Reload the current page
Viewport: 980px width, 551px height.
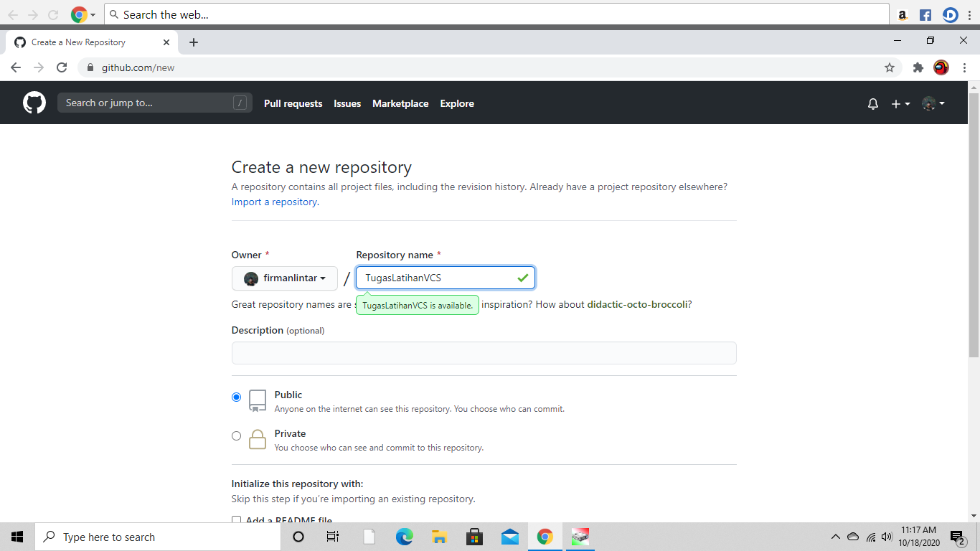tap(62, 67)
